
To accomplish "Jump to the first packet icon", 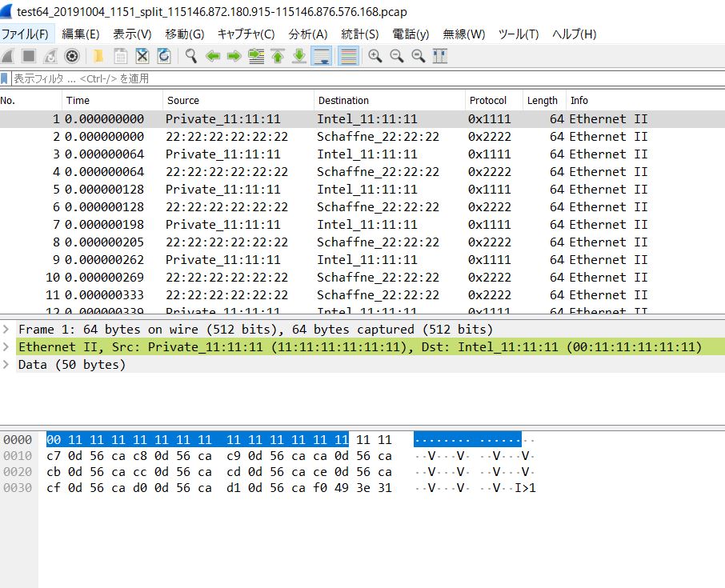I will pos(278,56).
